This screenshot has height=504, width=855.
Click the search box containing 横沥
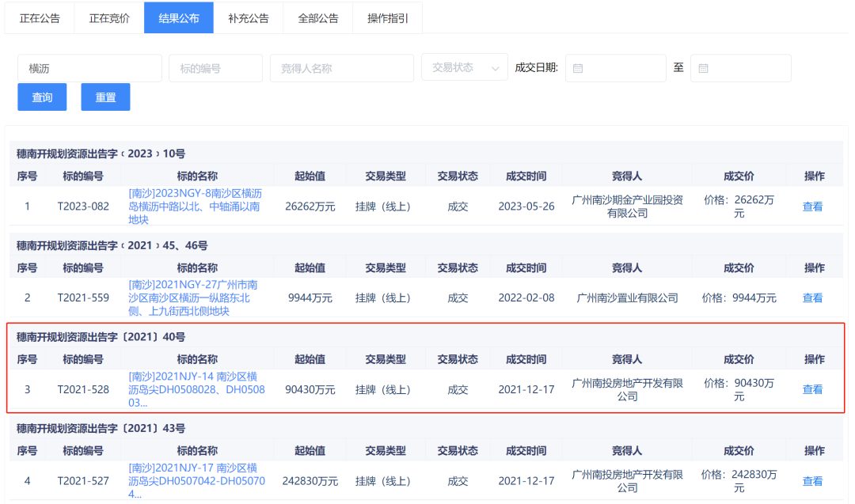point(89,68)
